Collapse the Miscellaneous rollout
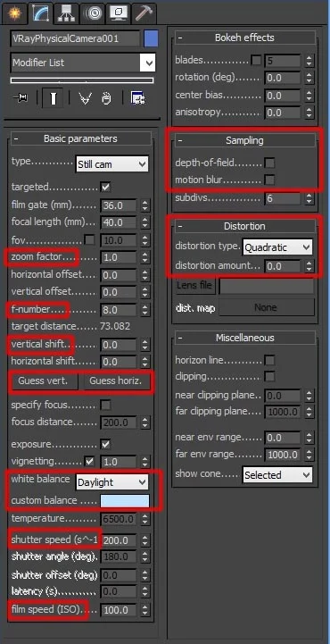Viewport: 330px width, 644px height. pos(245,338)
